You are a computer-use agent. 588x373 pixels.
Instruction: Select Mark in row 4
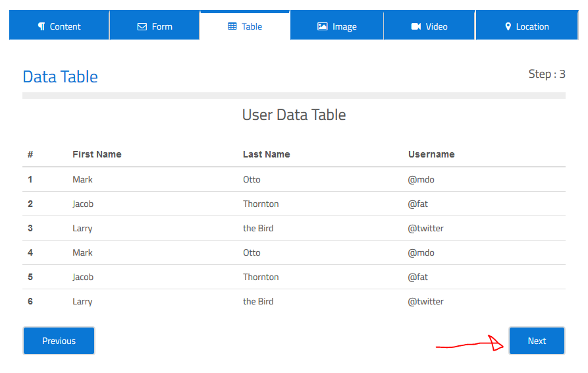point(82,252)
